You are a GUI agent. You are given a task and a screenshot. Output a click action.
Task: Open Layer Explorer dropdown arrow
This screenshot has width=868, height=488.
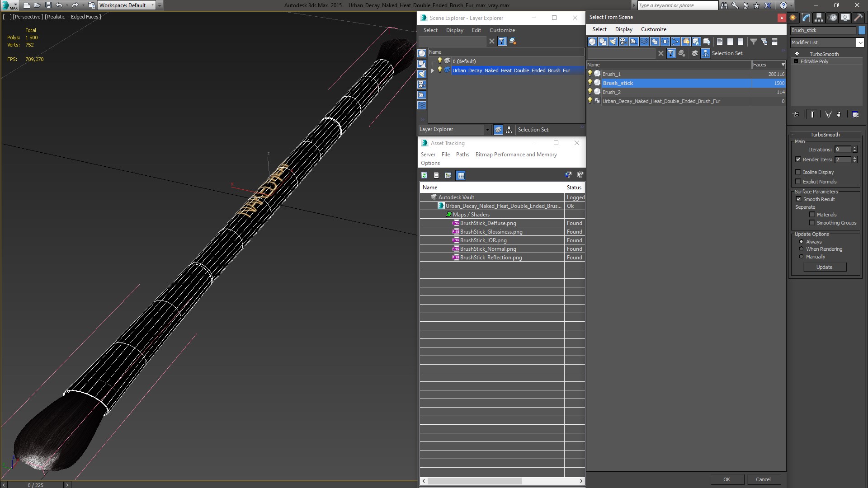tap(487, 130)
